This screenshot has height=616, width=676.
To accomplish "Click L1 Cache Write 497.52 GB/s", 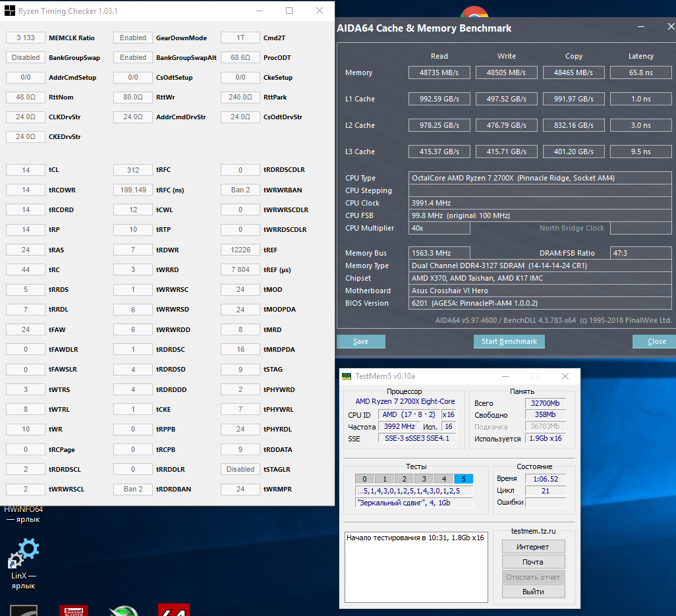I will click(506, 99).
